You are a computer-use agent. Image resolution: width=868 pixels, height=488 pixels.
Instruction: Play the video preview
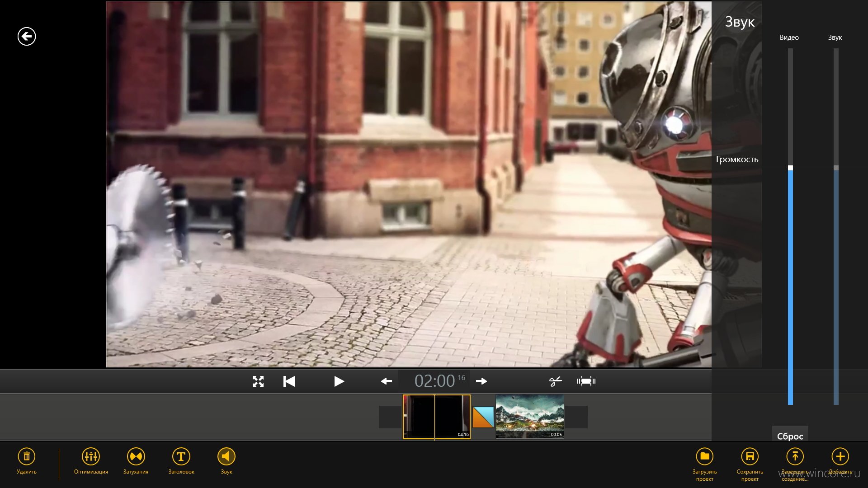pyautogui.click(x=339, y=381)
